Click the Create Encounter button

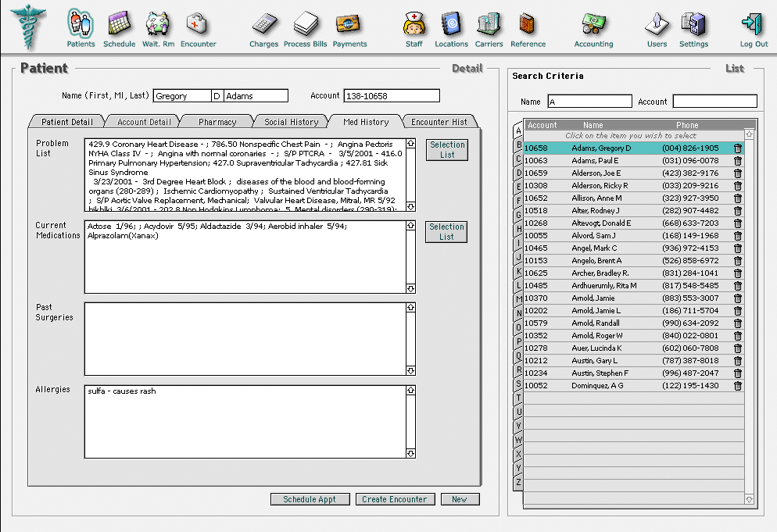(x=395, y=499)
